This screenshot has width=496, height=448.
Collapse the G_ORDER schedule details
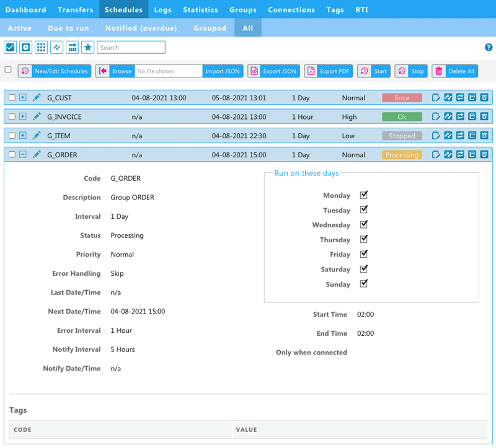[23, 154]
